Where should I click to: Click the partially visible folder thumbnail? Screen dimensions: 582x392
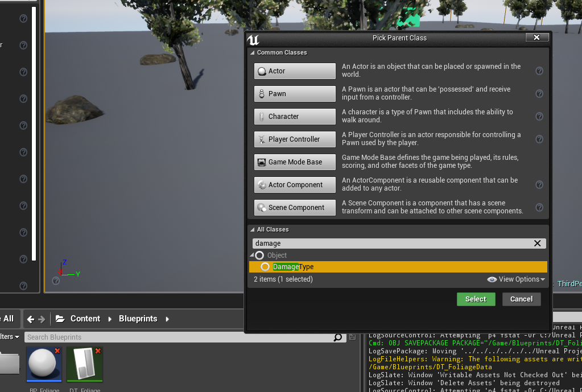[10, 364]
